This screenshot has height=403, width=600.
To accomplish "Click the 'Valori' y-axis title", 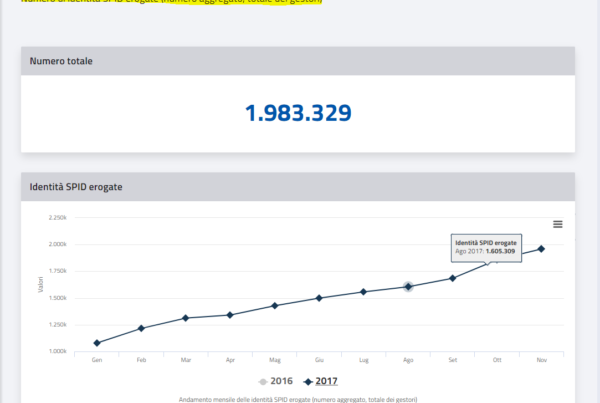I will [x=40, y=287].
